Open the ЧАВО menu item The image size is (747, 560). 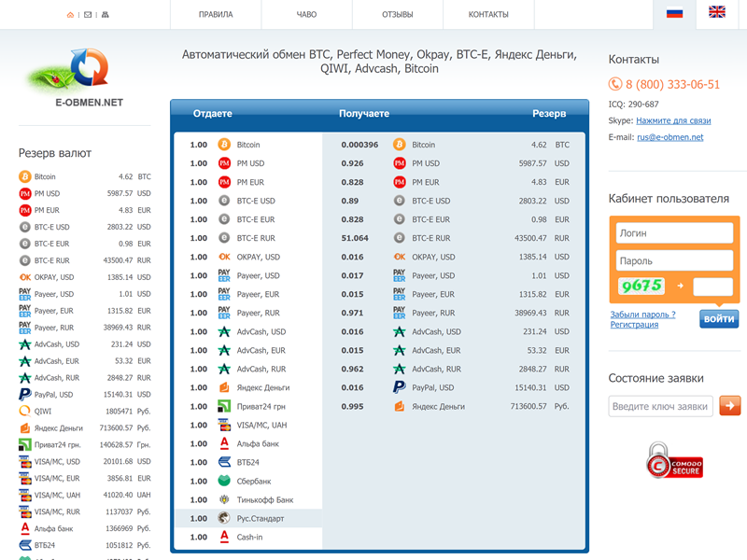(x=307, y=15)
